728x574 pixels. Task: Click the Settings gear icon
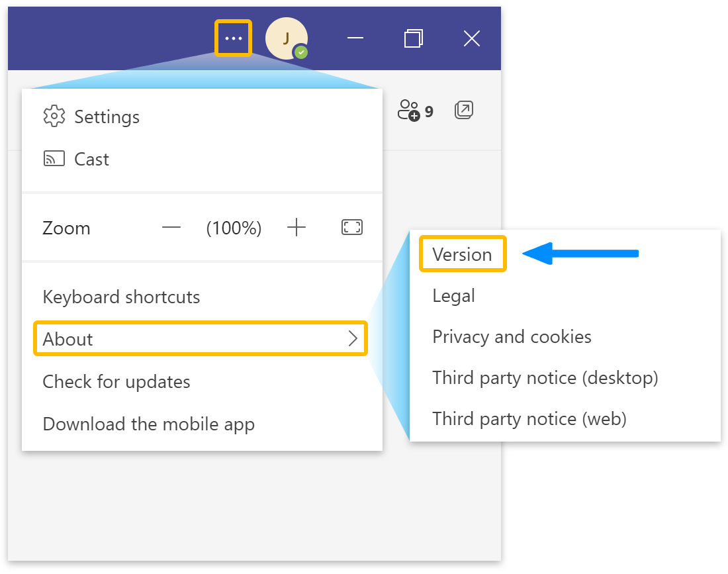[54, 116]
